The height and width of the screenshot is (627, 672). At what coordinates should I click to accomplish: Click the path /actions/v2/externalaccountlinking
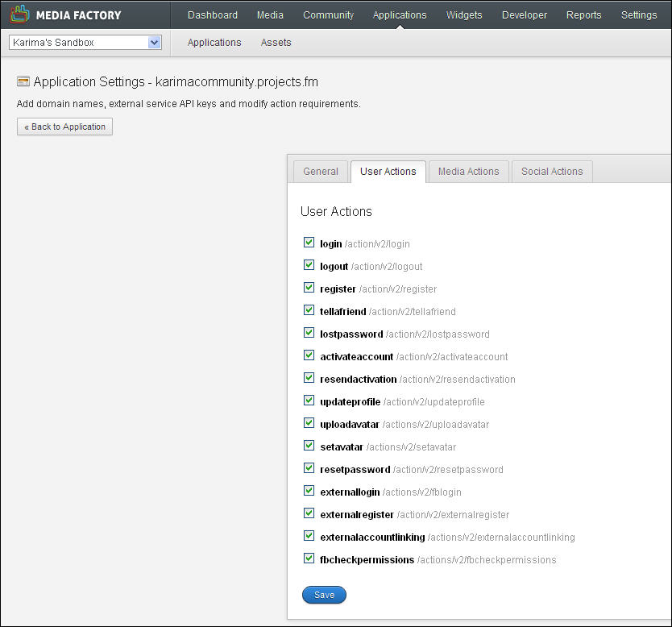[x=501, y=538]
